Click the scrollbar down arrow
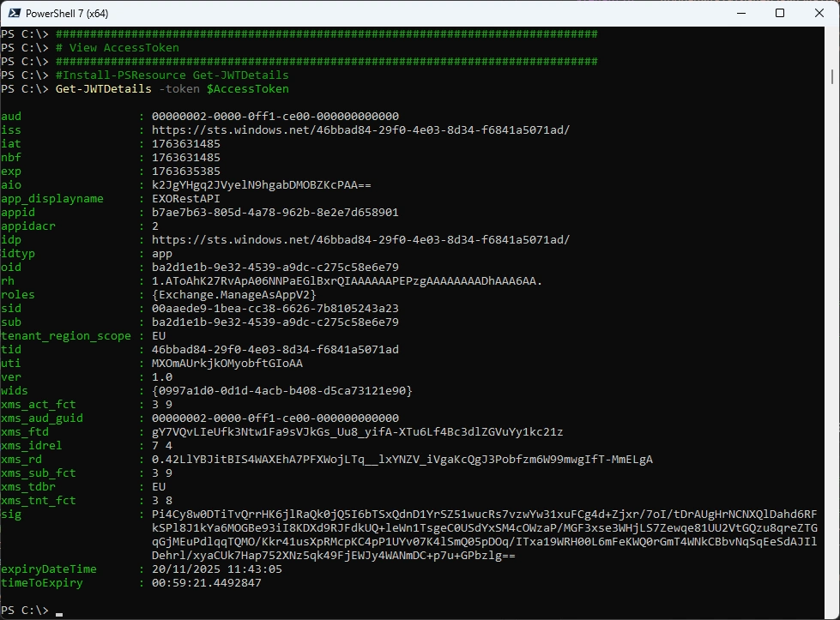The width and height of the screenshot is (840, 620). (x=832, y=612)
